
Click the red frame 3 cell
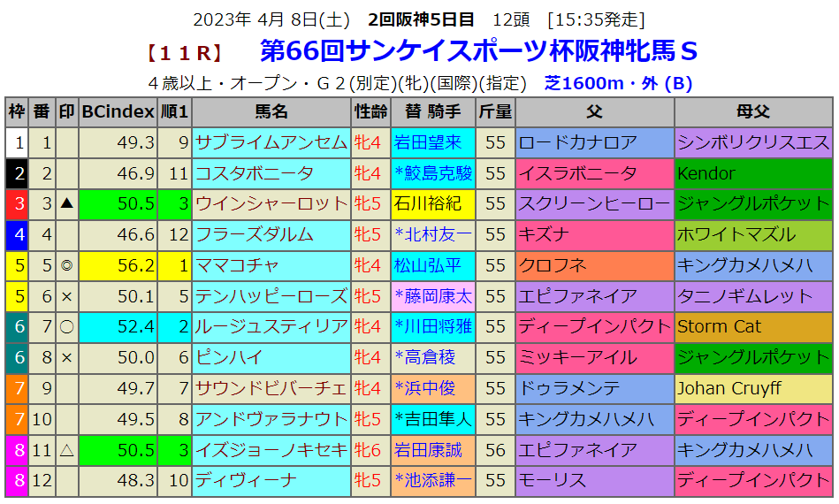click(18, 204)
